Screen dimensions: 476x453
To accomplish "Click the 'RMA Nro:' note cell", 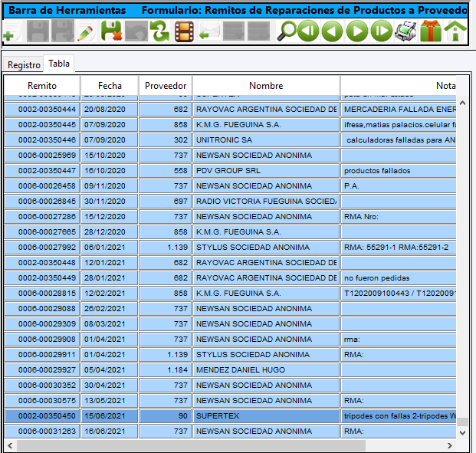I will (399, 216).
